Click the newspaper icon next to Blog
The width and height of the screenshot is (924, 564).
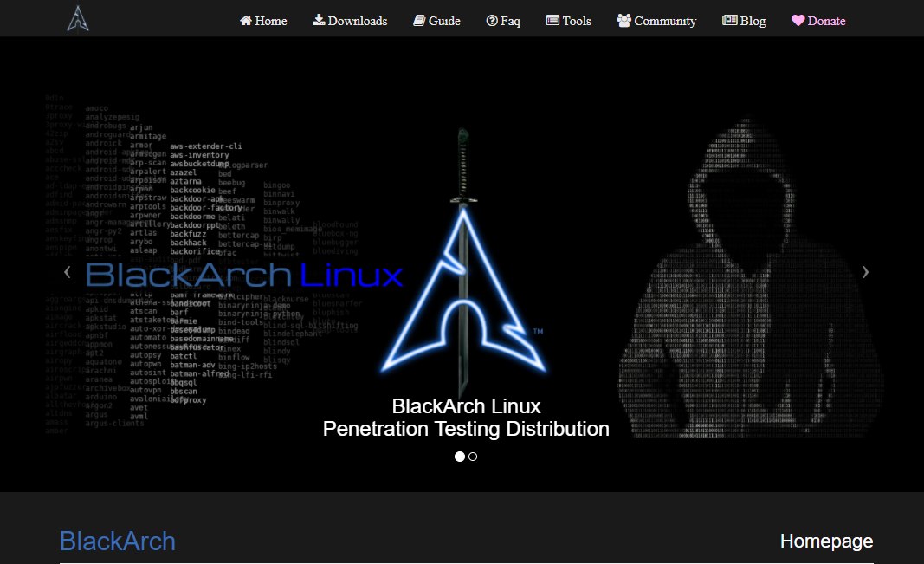(729, 21)
